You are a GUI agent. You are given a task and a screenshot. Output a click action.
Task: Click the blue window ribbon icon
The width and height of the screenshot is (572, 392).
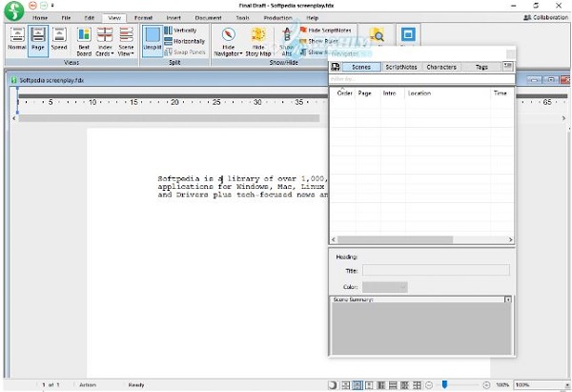[408, 35]
